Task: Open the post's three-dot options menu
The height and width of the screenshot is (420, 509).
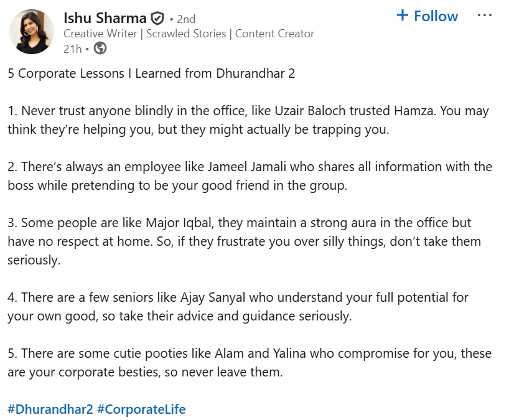Action: point(484,16)
